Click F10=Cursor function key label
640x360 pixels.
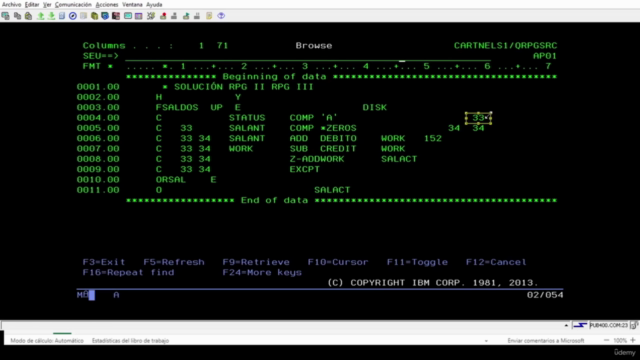tap(338, 262)
